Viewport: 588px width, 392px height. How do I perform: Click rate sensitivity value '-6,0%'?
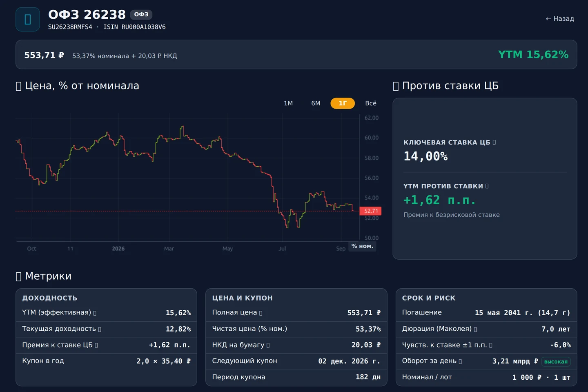561,345
